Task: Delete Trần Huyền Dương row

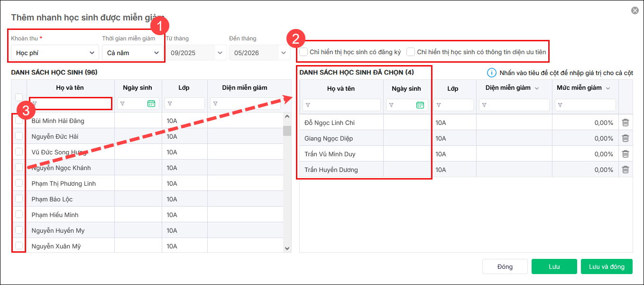Action: [x=626, y=170]
